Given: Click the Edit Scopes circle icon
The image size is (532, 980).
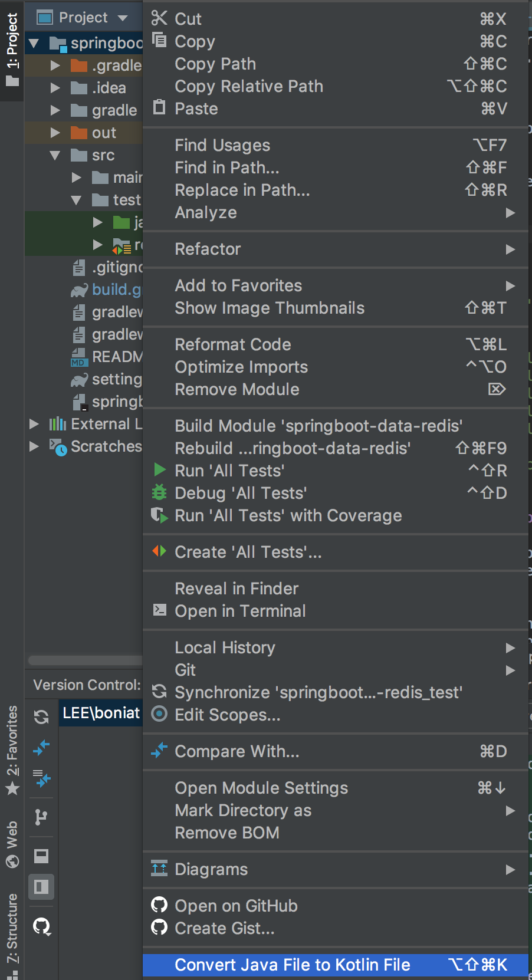Looking at the screenshot, I should click(159, 713).
